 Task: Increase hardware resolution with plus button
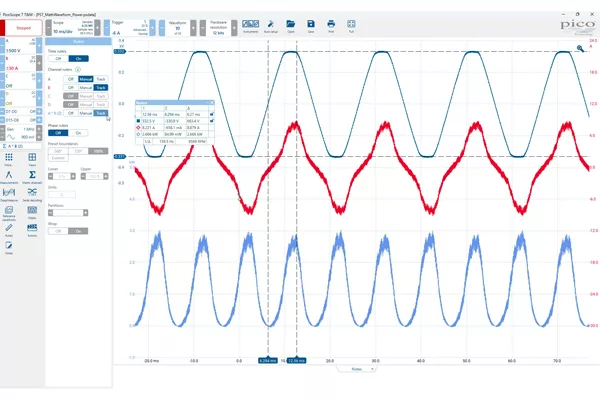(x=234, y=28)
